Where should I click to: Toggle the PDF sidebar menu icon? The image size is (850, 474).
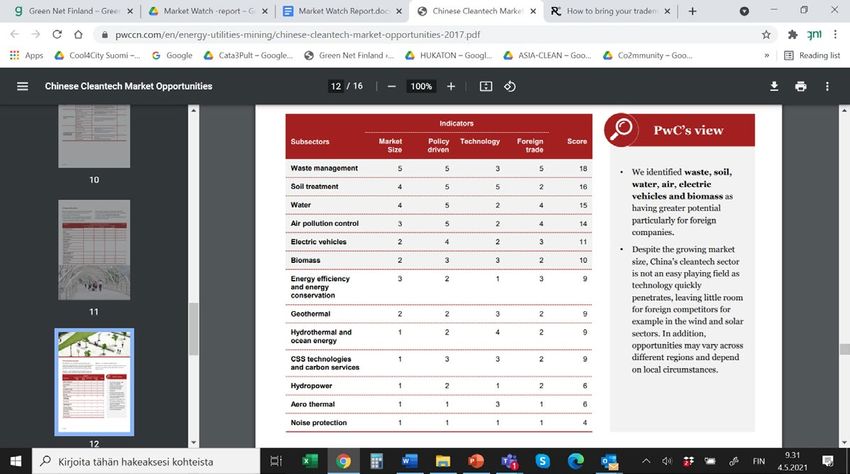point(22,86)
